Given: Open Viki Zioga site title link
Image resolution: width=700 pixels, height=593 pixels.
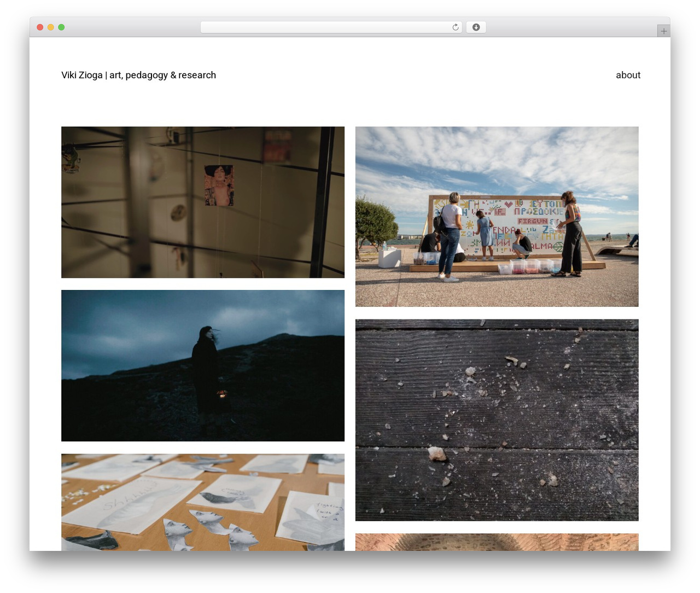Looking at the screenshot, I should [138, 75].
